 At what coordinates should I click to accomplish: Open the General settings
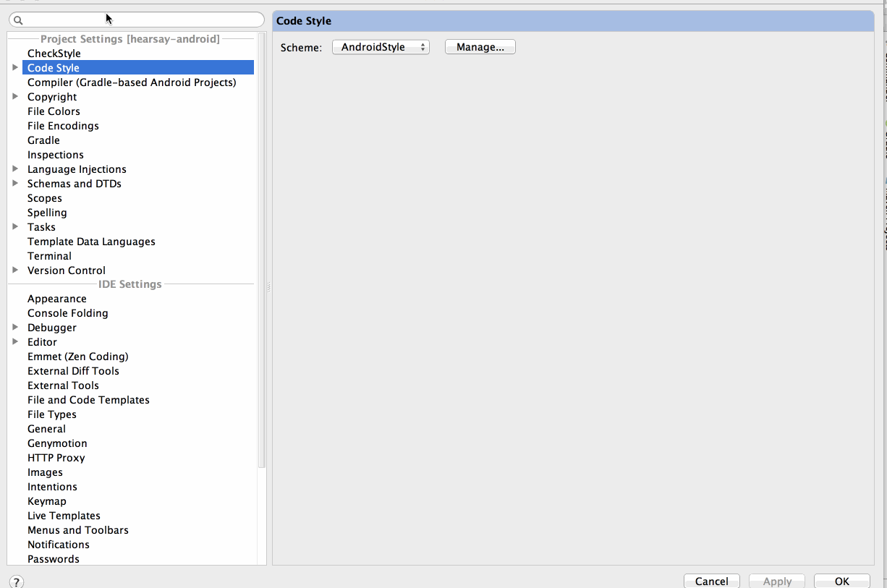click(46, 429)
